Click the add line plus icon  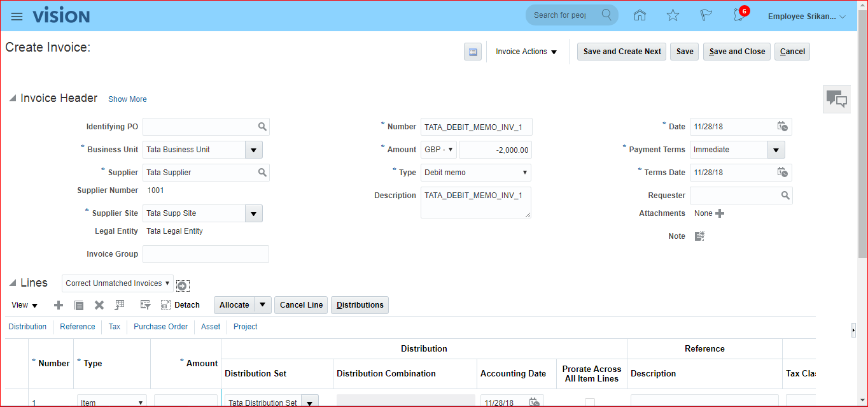point(59,305)
